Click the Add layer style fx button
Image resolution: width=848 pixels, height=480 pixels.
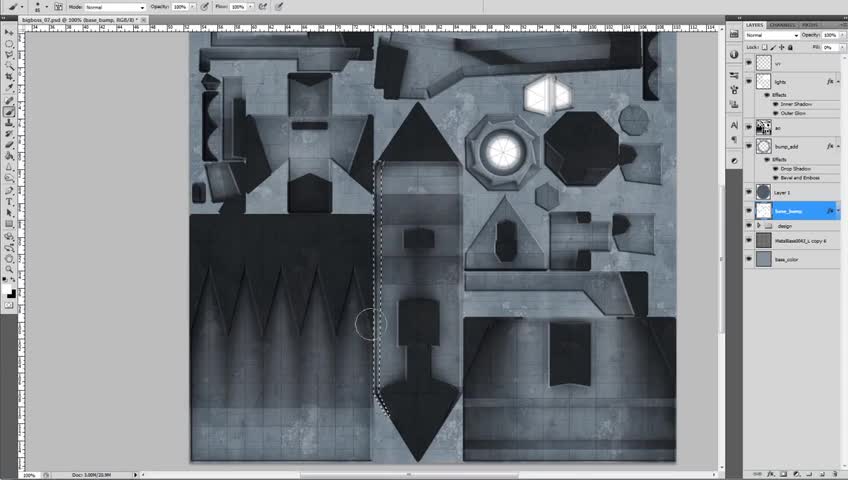[771, 474]
